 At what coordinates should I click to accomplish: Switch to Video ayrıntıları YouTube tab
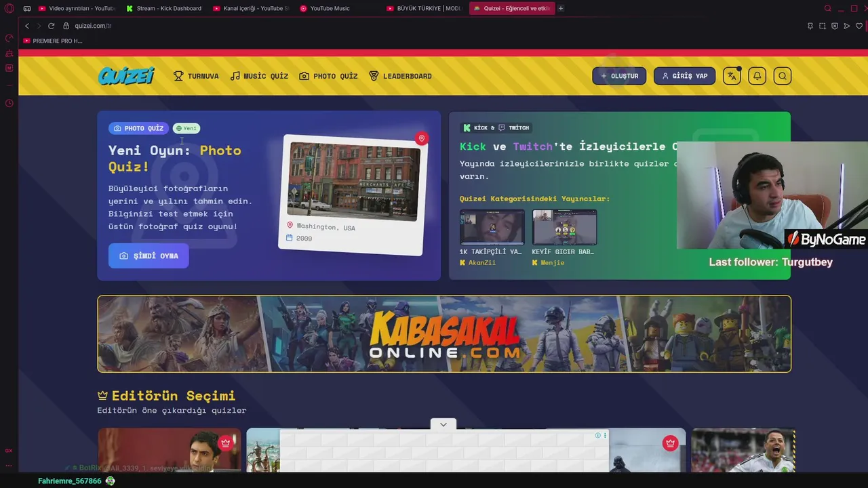77,8
